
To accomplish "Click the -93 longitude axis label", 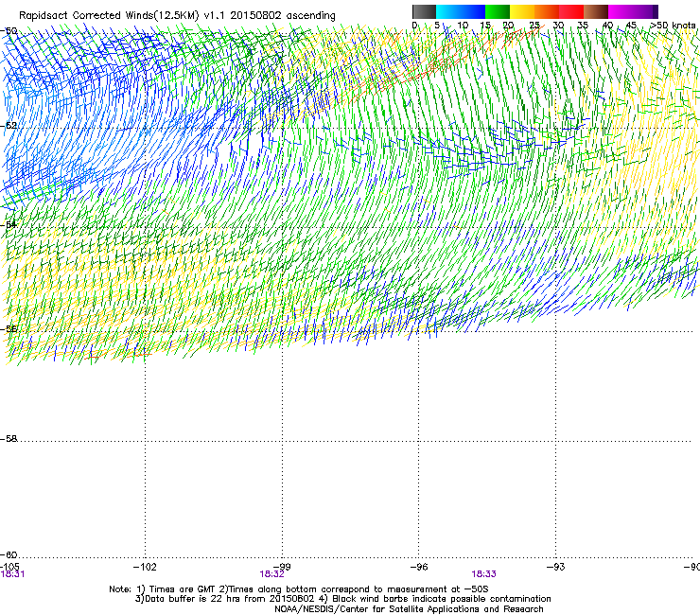I will coord(556,567).
